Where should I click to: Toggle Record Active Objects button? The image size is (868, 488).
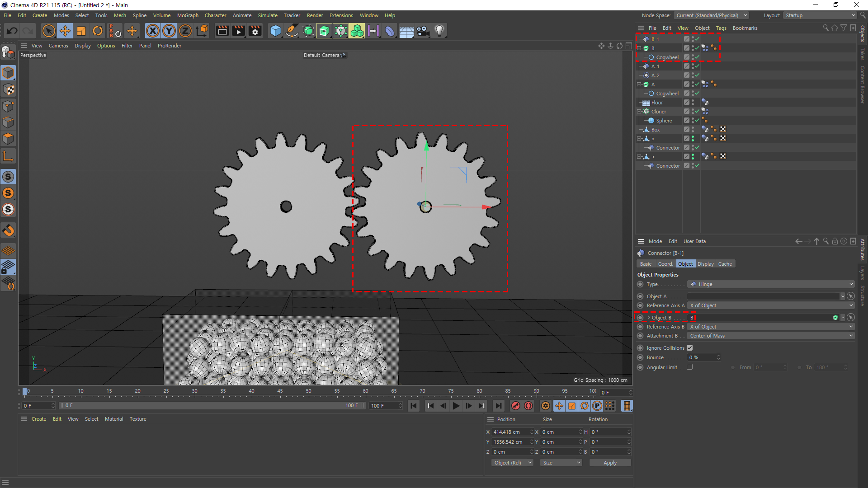(x=515, y=406)
